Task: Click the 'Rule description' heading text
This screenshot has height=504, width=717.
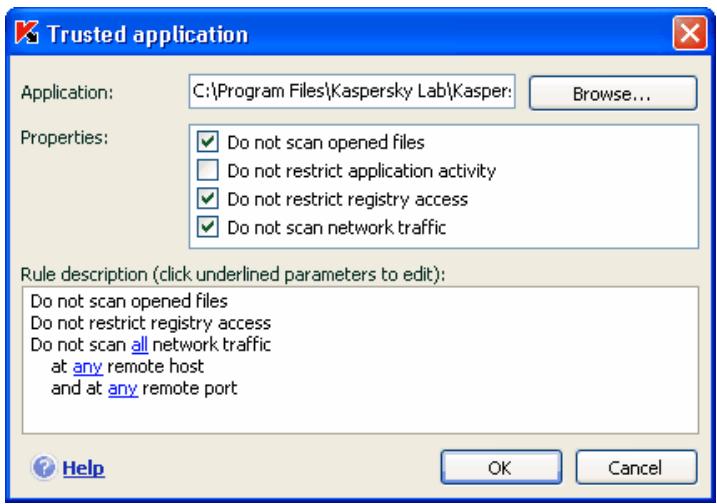Action: 233,274
